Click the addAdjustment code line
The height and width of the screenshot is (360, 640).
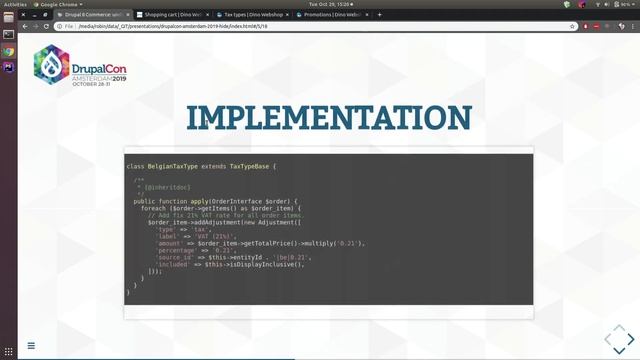[224, 222]
